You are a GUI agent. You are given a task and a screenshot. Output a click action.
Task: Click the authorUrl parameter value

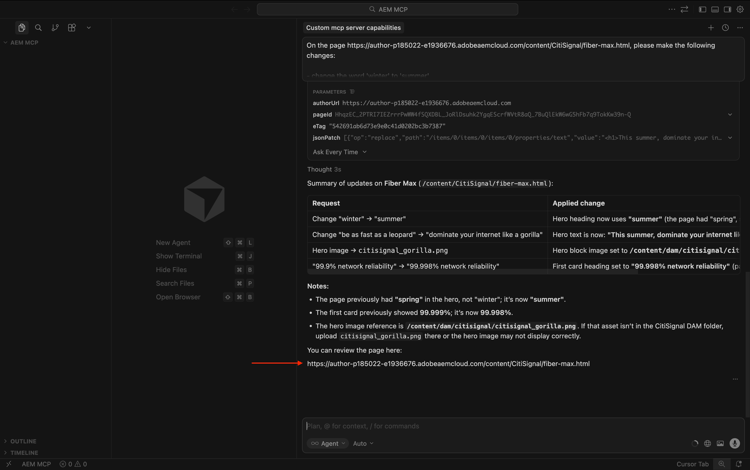pos(427,103)
